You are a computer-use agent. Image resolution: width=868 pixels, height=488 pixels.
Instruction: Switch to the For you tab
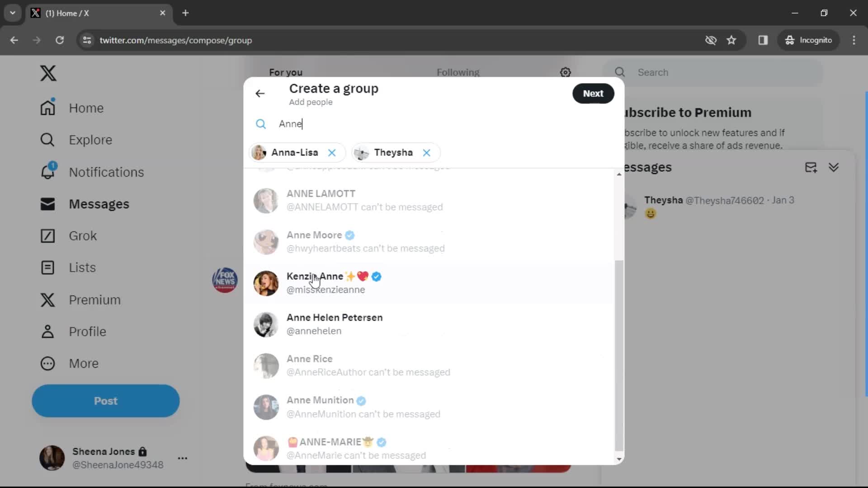pos(286,71)
